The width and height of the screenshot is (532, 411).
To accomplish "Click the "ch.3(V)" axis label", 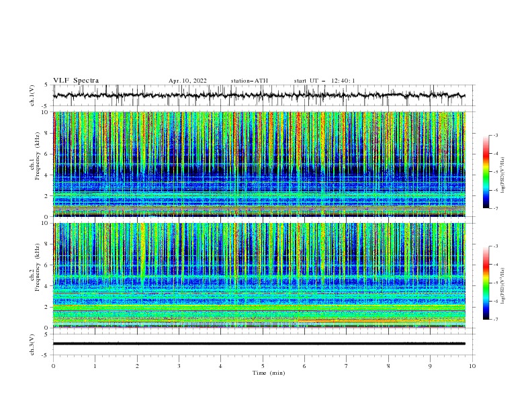I will tap(32, 345).
